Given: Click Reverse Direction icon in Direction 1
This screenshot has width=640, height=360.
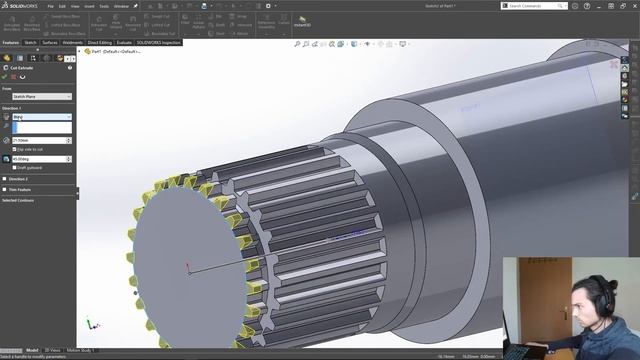Looking at the screenshot, I should pyautogui.click(x=6, y=117).
